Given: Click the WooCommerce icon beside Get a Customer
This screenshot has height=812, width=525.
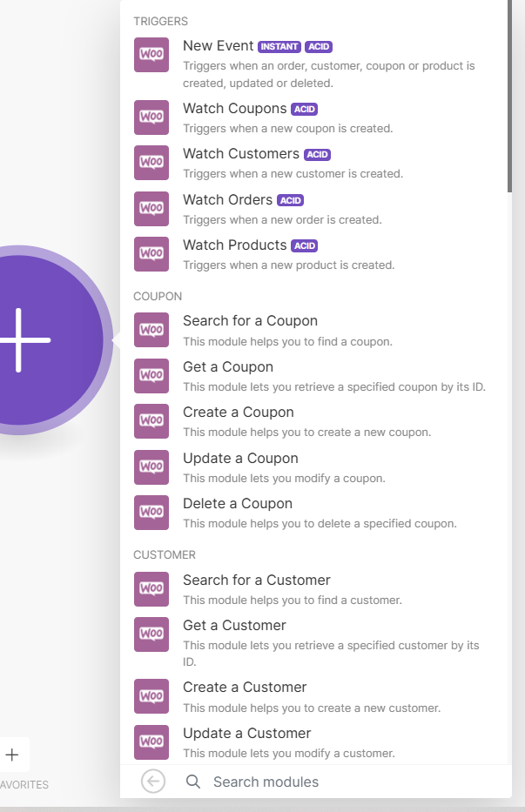Looking at the screenshot, I should tap(151, 634).
